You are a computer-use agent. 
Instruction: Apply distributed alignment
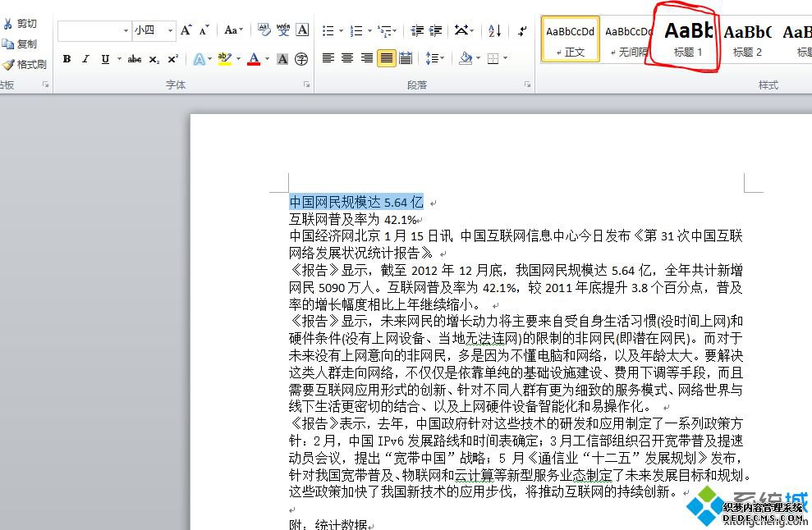406,58
